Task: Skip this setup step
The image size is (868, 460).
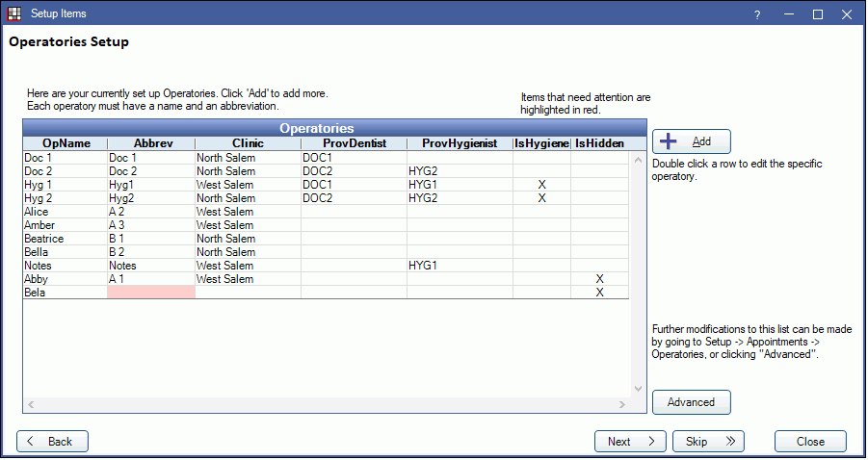Action: (708, 442)
